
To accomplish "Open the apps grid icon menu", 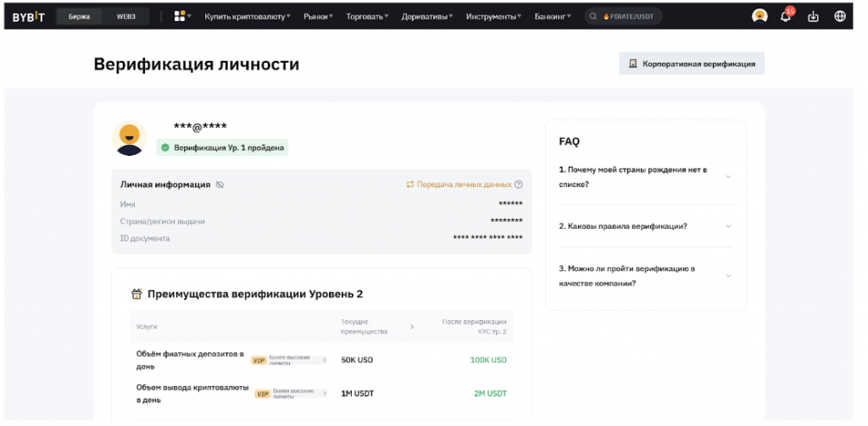I will [x=181, y=16].
